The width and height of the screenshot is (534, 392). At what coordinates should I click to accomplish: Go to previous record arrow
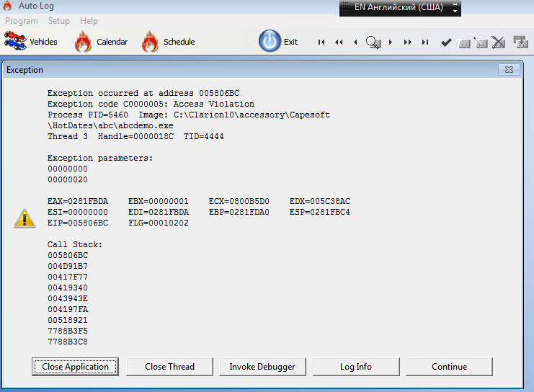coord(355,43)
